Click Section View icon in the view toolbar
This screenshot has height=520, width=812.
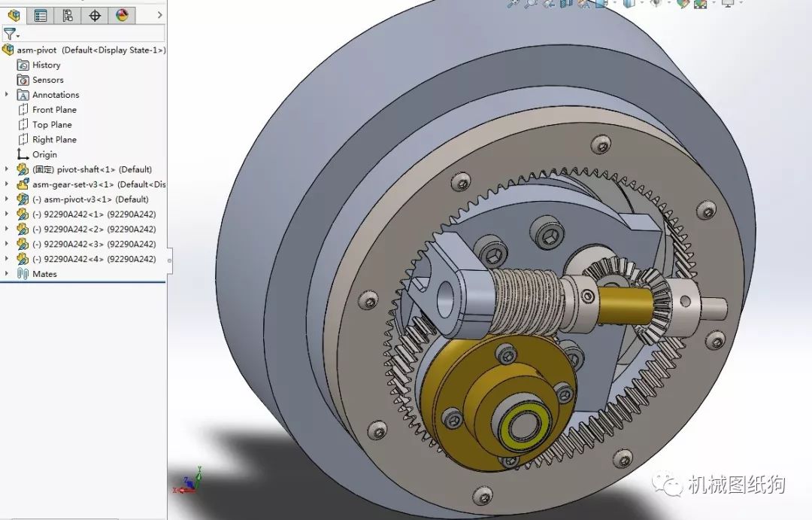(x=566, y=4)
